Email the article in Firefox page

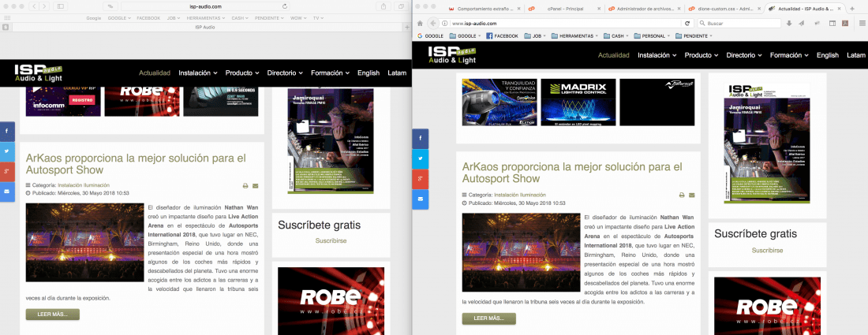point(692,195)
